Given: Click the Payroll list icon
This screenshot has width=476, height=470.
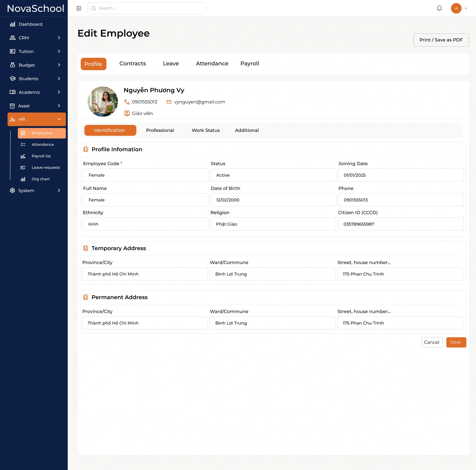Looking at the screenshot, I should 23,156.
